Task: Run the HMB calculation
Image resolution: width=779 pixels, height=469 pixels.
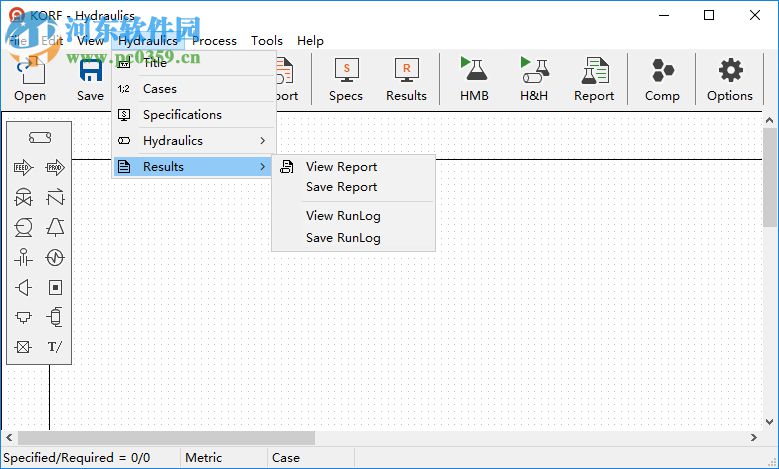Action: (474, 79)
